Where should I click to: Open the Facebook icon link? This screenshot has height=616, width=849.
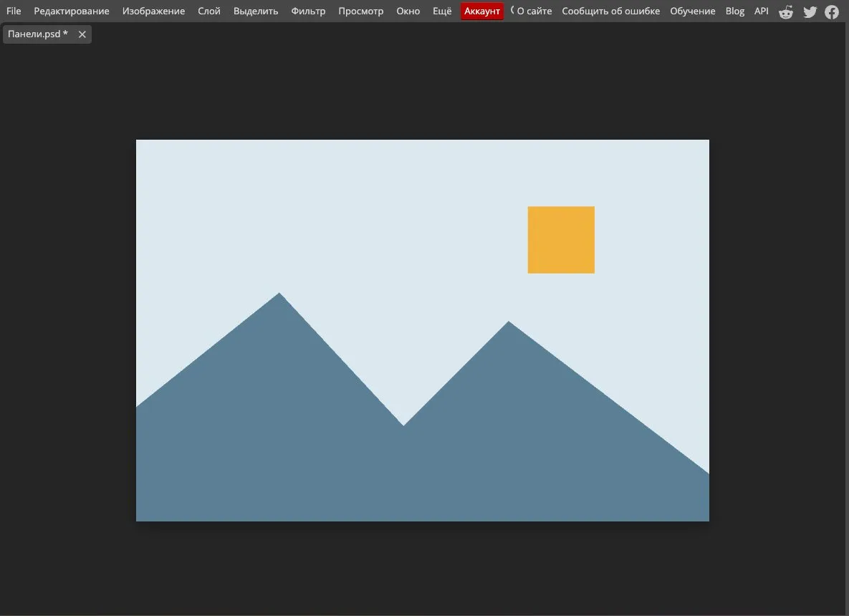832,11
